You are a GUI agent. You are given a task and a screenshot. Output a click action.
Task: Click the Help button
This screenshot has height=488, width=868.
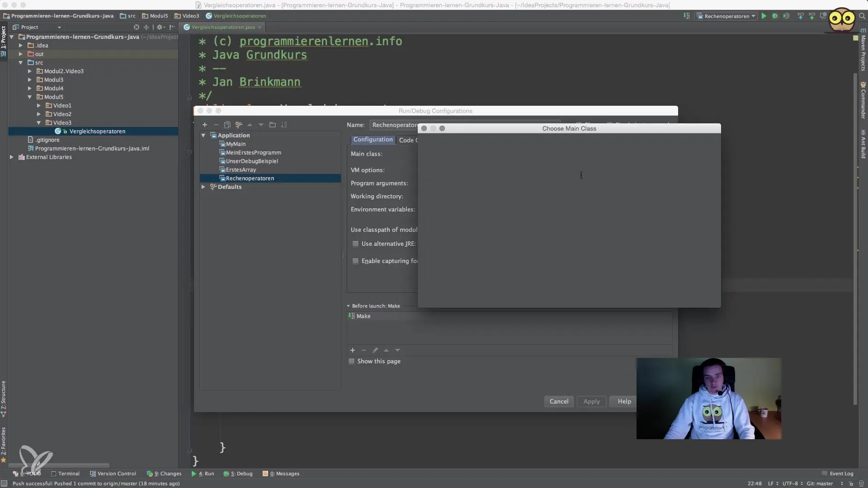[624, 401]
